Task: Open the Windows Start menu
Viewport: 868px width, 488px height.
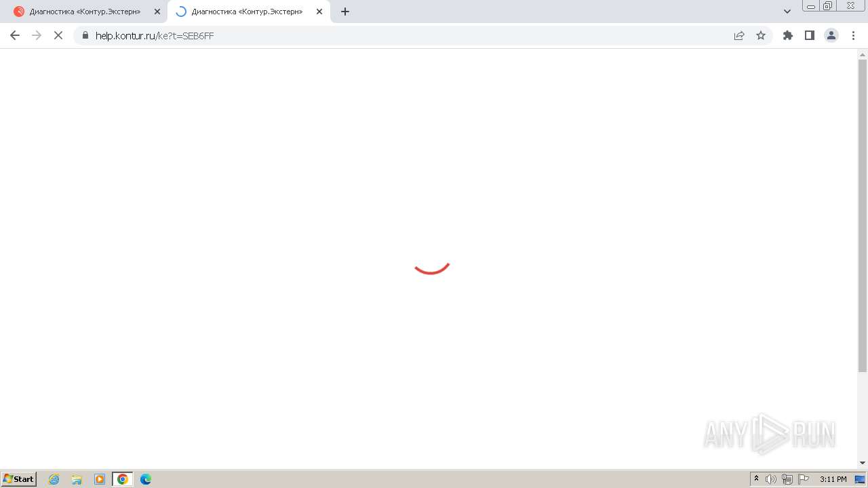Action: [19, 479]
